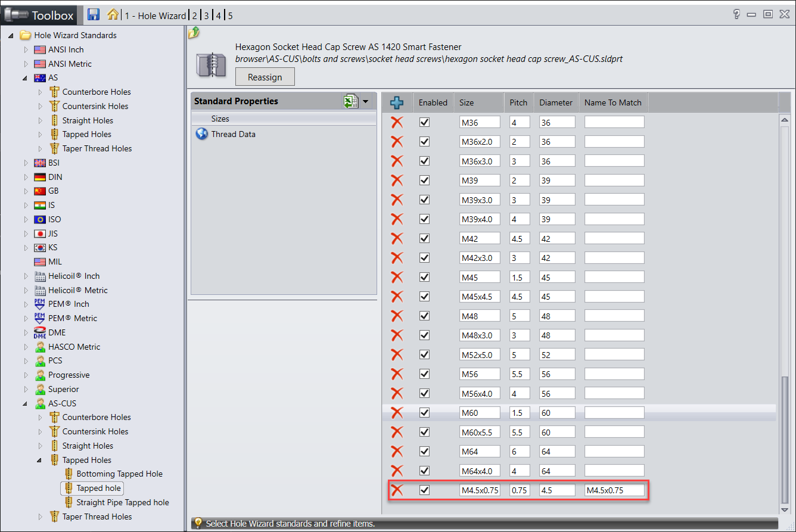Click the Save floppy disk icon
Image resolution: width=796 pixels, height=532 pixels.
pos(94,15)
